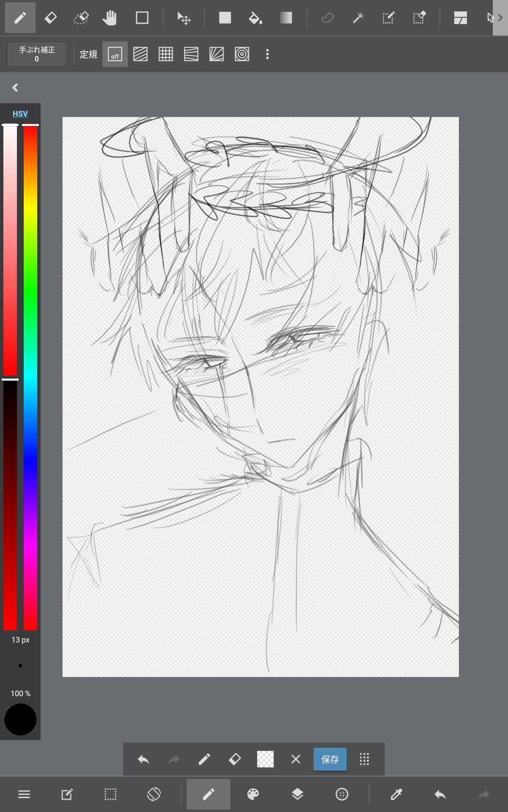
Task: Pick the Eyedropper tool in bottom bar
Action: (x=396, y=794)
